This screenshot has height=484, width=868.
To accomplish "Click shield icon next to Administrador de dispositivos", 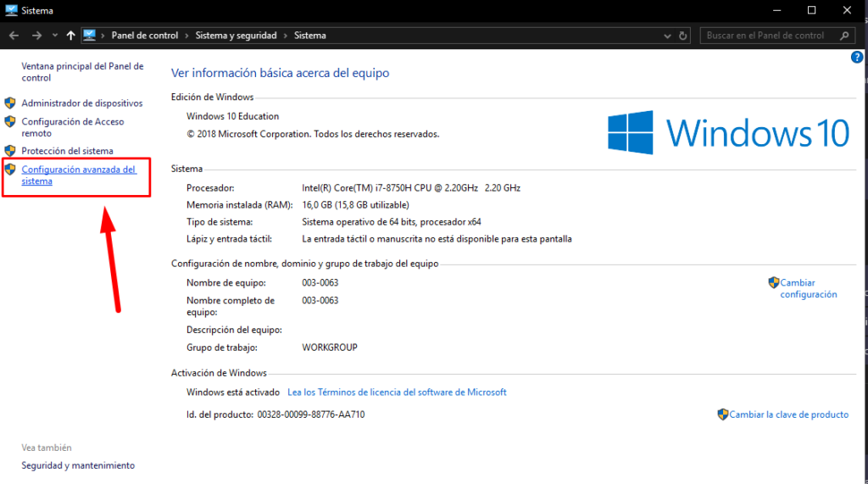I will [10, 103].
